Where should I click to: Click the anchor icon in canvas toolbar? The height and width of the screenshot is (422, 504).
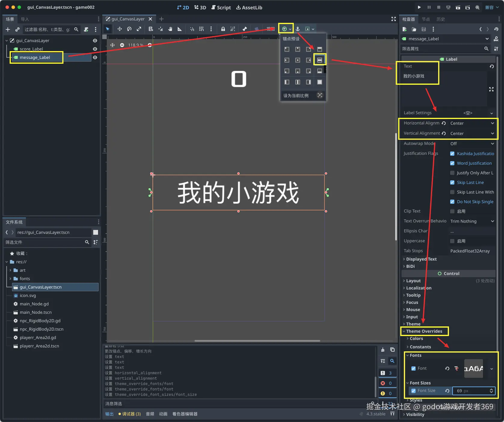pyautogui.click(x=298, y=29)
